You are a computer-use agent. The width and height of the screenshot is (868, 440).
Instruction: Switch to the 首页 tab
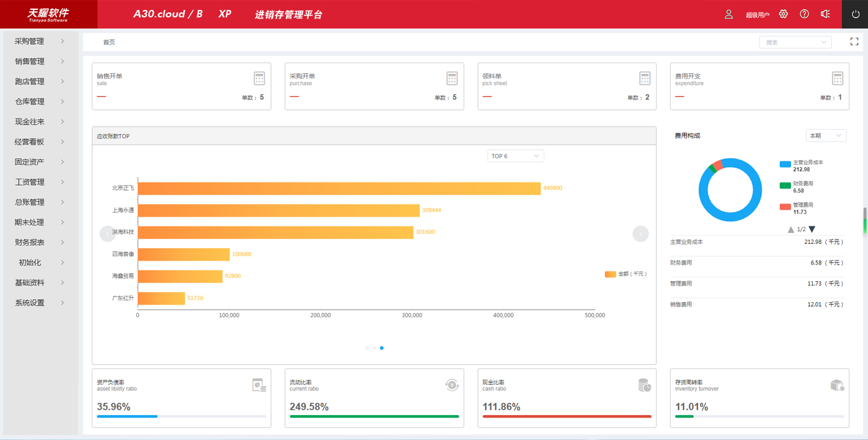(109, 42)
